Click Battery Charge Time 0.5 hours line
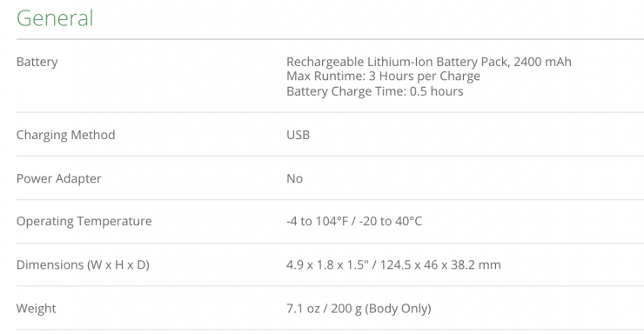Viewport: 644px width, 334px height. (x=374, y=91)
